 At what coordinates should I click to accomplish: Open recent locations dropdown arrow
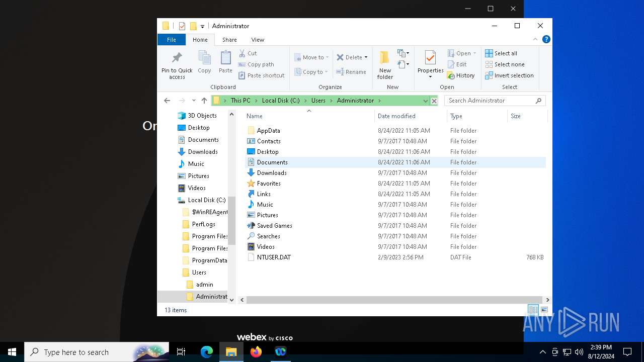[x=194, y=101]
